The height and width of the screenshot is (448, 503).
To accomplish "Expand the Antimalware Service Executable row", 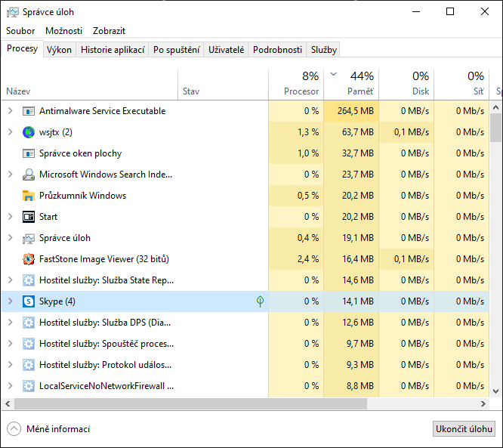I will 10,111.
